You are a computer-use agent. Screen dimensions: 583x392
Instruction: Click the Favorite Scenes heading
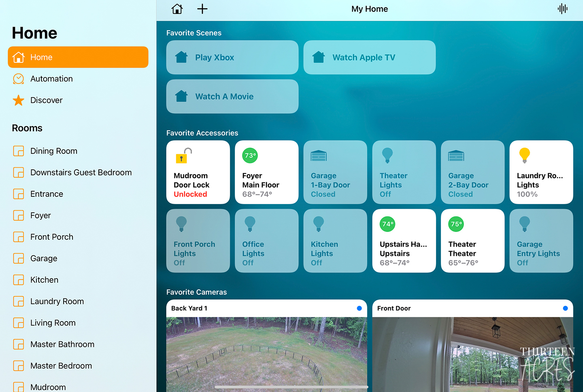(x=194, y=33)
